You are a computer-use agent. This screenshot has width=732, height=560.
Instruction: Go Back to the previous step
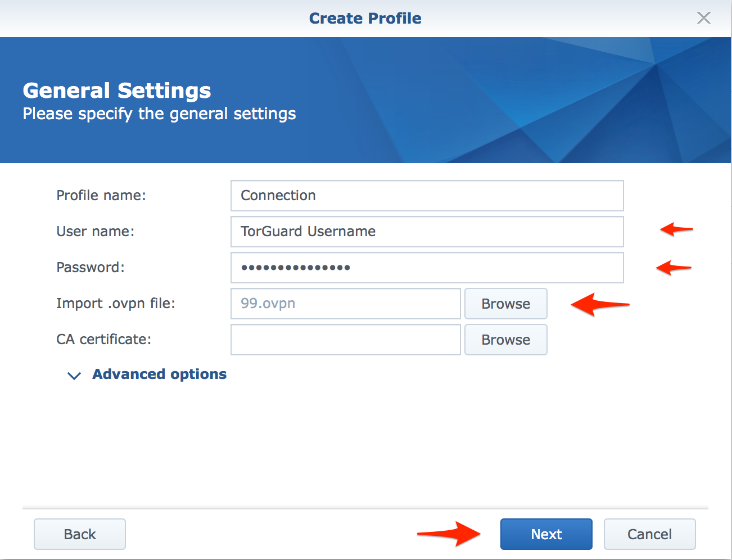coord(80,534)
